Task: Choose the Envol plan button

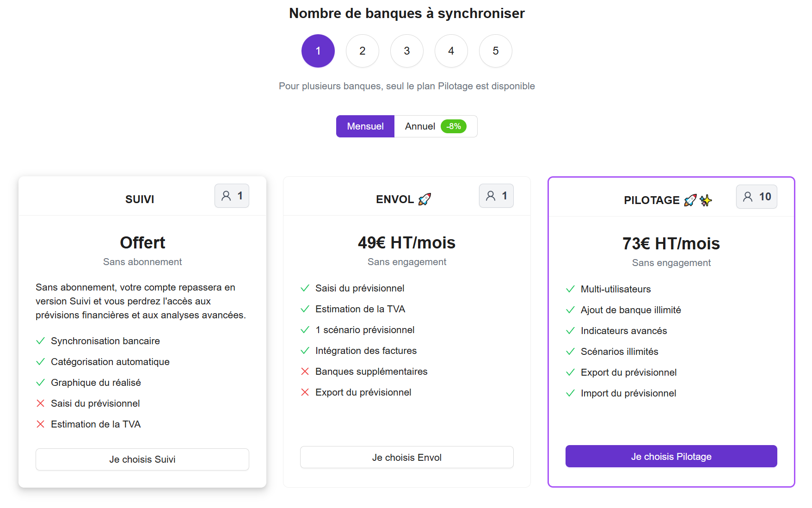Action: coord(407,457)
